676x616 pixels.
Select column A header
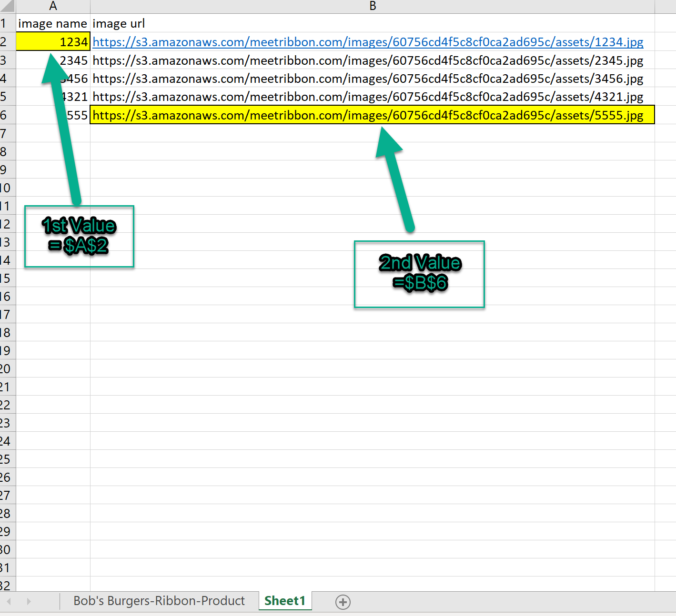(x=53, y=6)
